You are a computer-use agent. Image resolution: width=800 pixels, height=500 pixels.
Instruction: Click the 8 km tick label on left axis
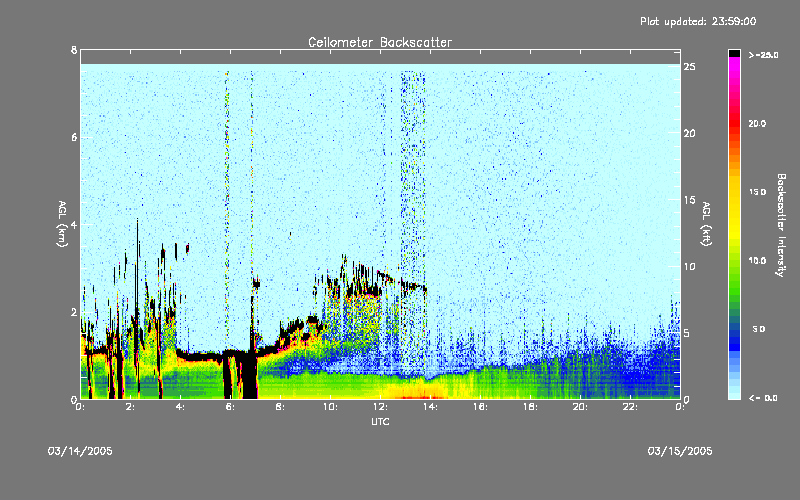pyautogui.click(x=74, y=50)
